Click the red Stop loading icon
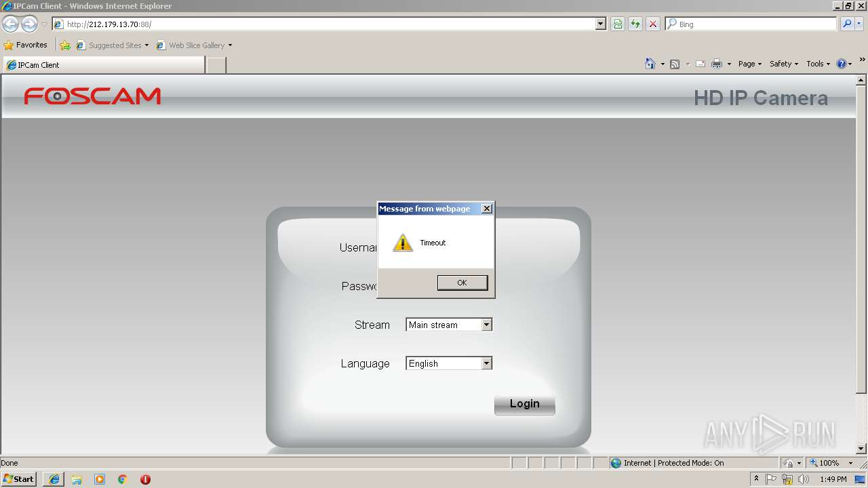 [653, 24]
